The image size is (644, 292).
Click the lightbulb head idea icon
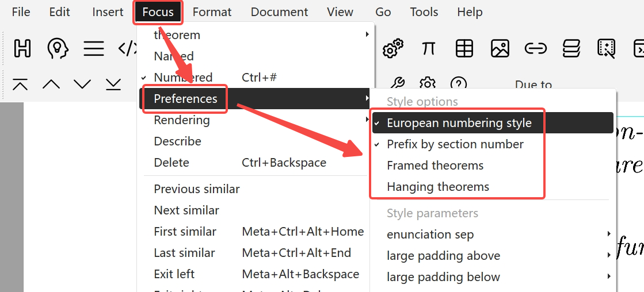point(58,48)
